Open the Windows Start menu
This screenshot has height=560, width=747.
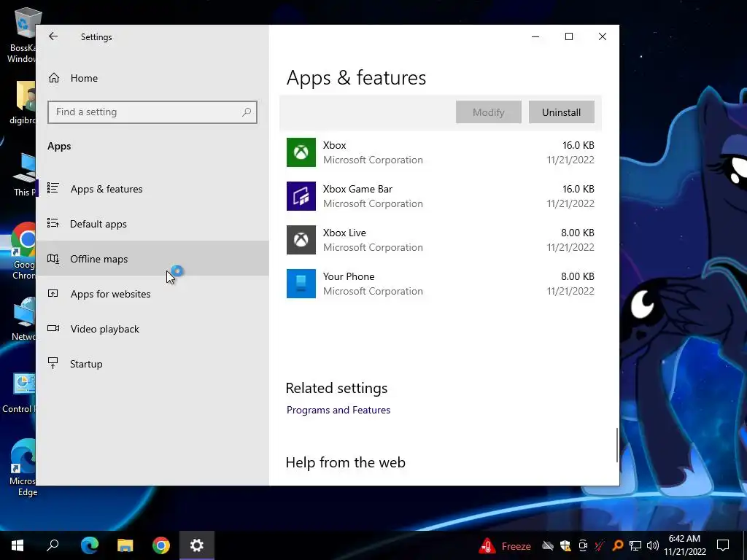point(18,545)
